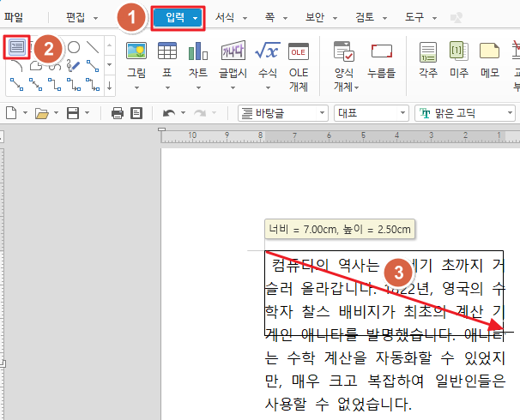Image resolution: width=520 pixels, height=420 pixels.
Task: Open the 쪽 menu tab
Action: tap(270, 17)
